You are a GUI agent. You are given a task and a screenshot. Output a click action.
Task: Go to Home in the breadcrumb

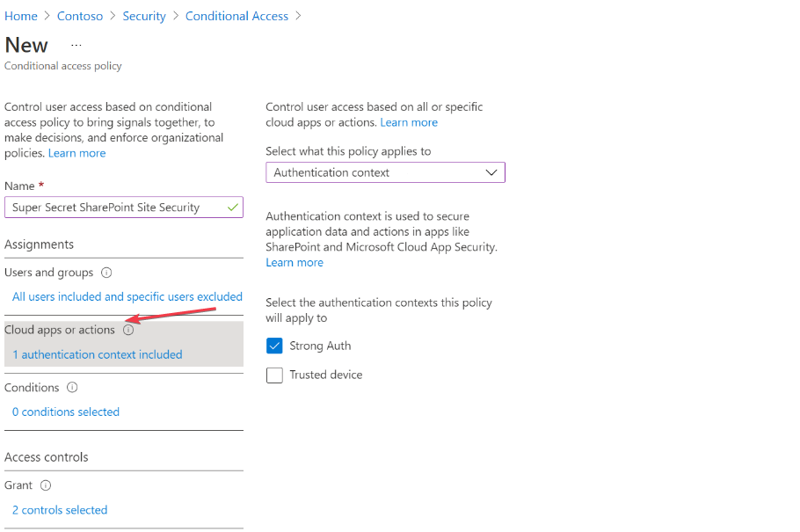tap(21, 16)
